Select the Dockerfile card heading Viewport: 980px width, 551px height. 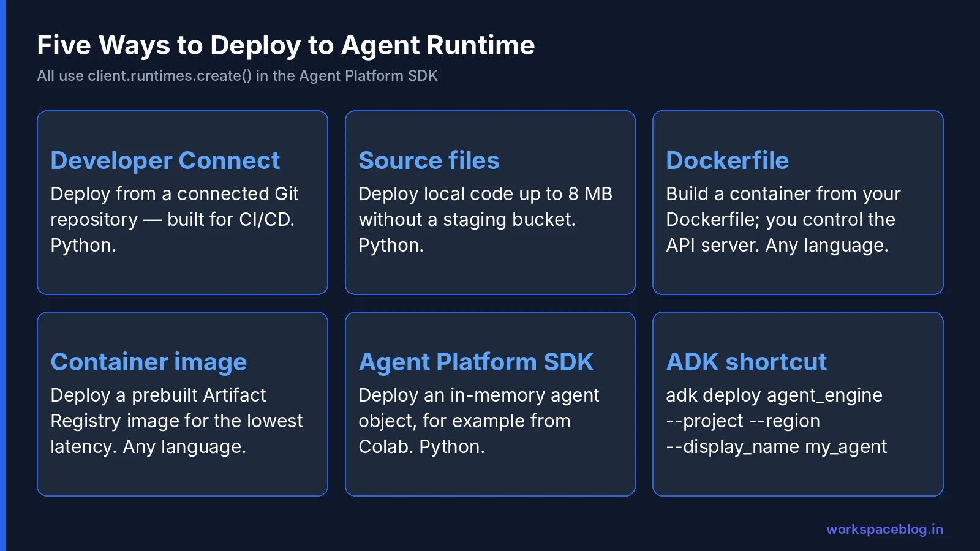tap(728, 160)
